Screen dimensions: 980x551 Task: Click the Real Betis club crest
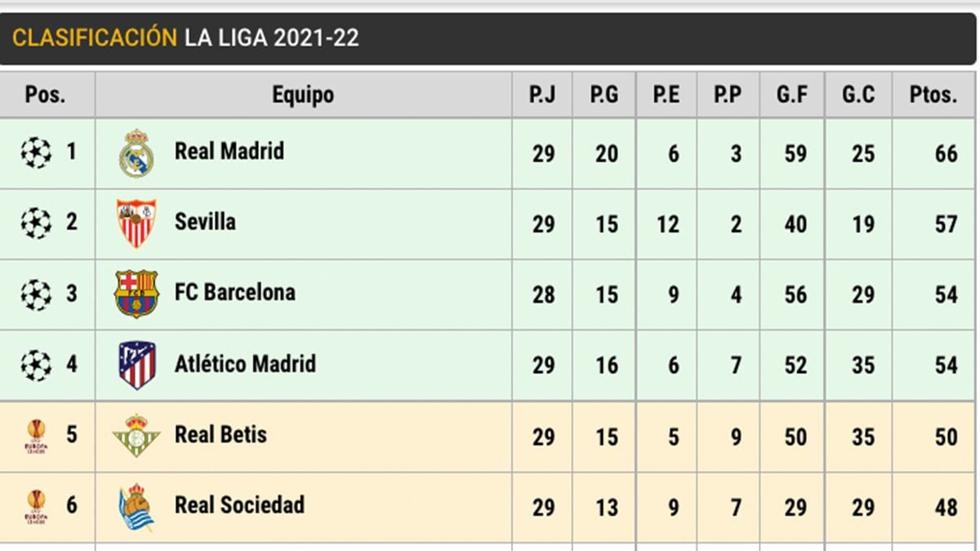136,435
